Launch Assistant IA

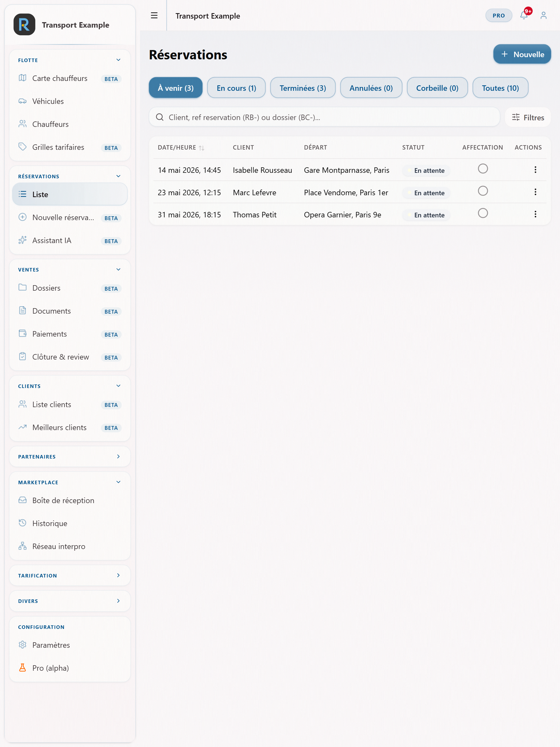tap(70, 240)
